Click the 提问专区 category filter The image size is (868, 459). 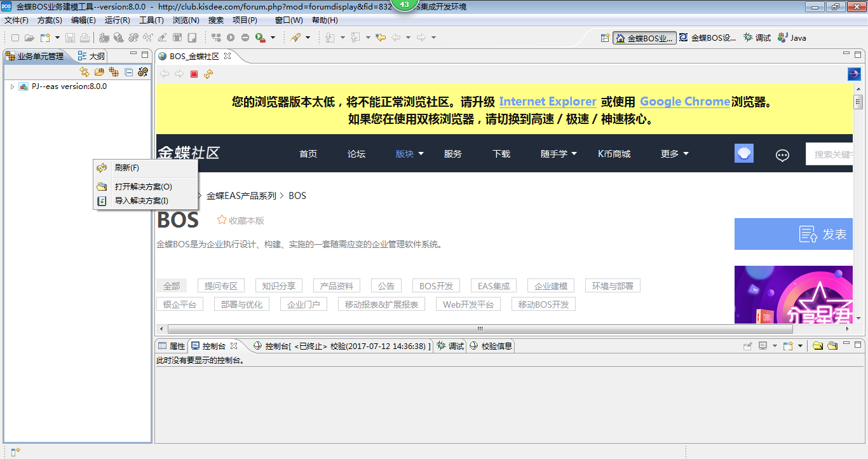(221, 286)
